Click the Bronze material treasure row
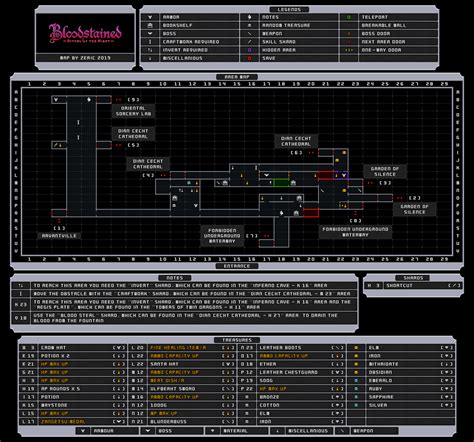This screenshot has height=442, width=474. (292, 397)
